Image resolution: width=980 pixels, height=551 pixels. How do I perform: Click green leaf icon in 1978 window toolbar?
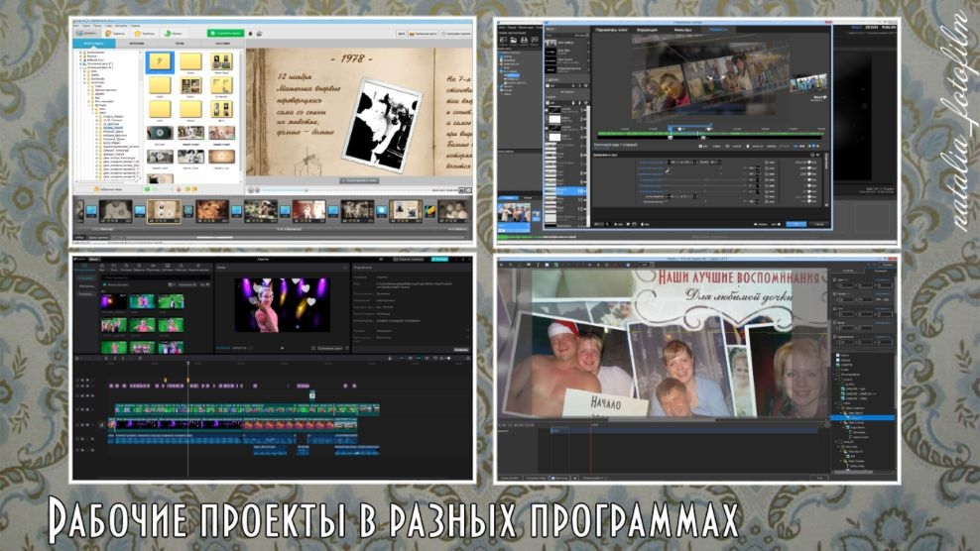point(168,33)
